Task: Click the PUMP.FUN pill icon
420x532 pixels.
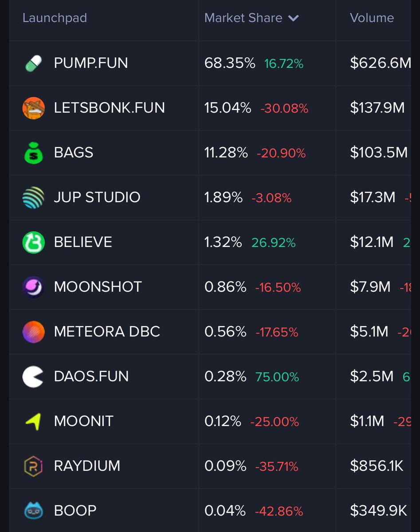Action: tap(34, 63)
